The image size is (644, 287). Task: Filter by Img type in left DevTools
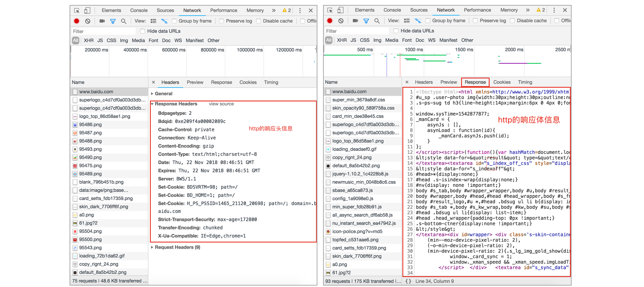click(124, 41)
